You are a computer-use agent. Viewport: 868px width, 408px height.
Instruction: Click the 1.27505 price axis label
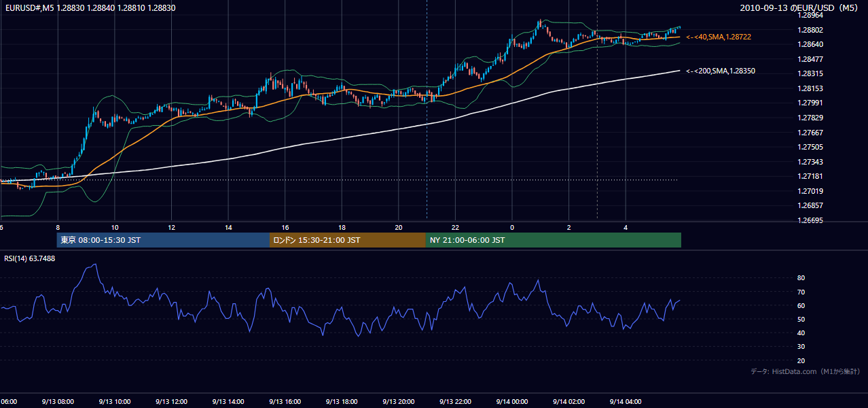pos(810,147)
